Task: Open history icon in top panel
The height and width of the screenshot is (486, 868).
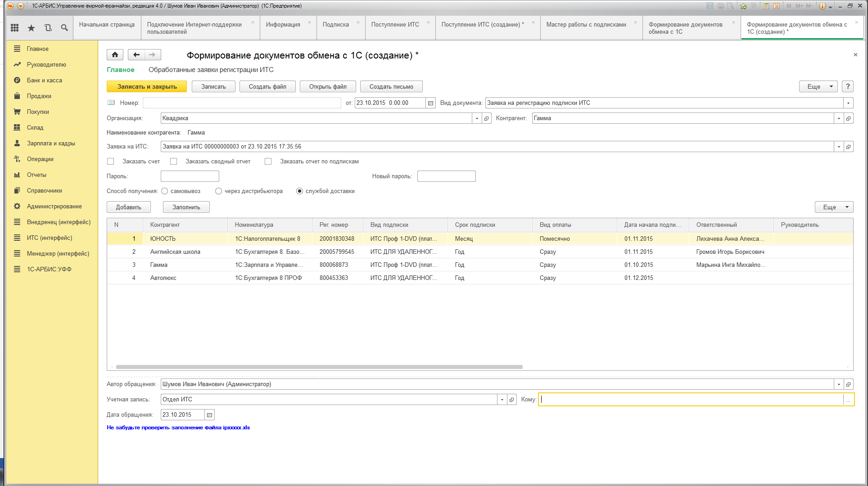Action: (x=48, y=28)
